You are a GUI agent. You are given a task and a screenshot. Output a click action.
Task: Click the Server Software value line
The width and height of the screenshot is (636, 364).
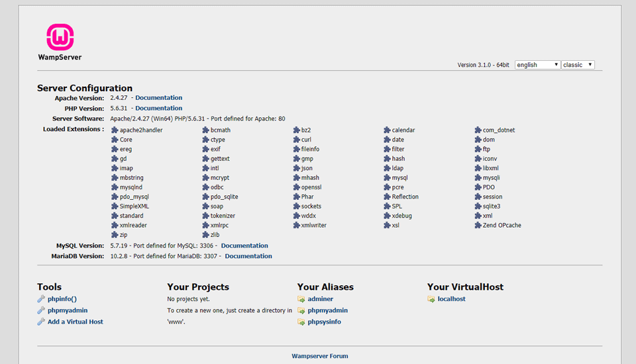[x=197, y=118]
